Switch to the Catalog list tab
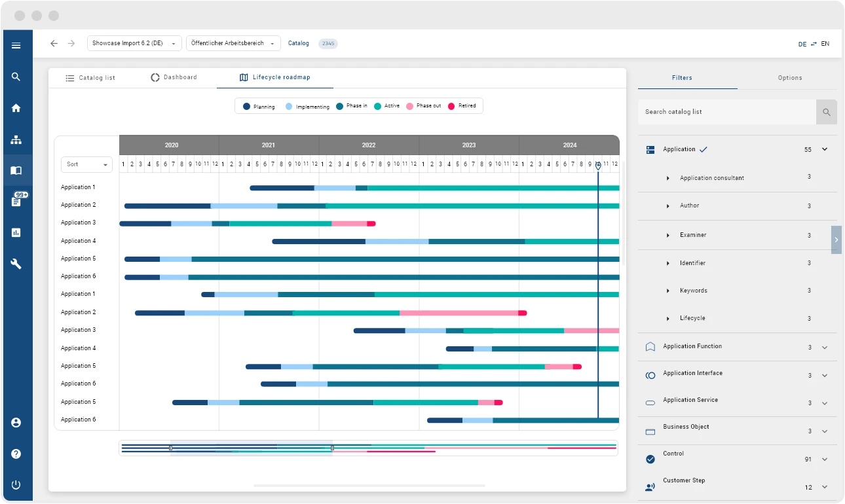The height and width of the screenshot is (504, 845). (90, 78)
